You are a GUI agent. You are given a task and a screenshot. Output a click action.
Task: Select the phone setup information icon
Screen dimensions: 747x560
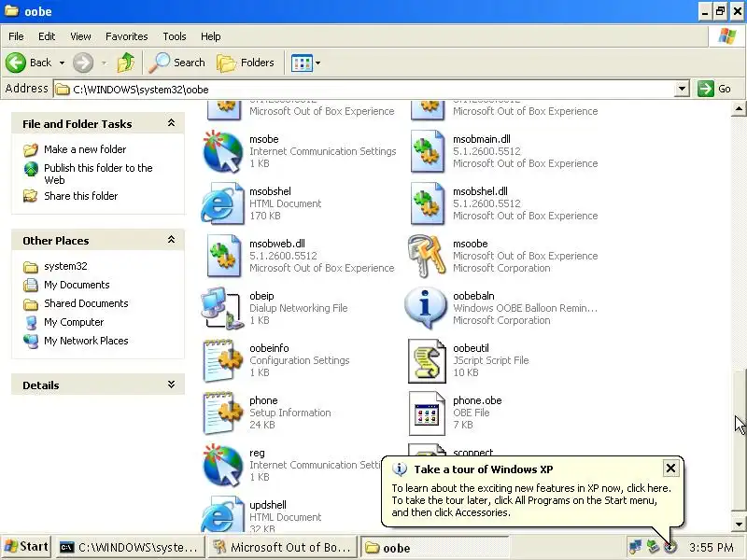click(x=222, y=413)
